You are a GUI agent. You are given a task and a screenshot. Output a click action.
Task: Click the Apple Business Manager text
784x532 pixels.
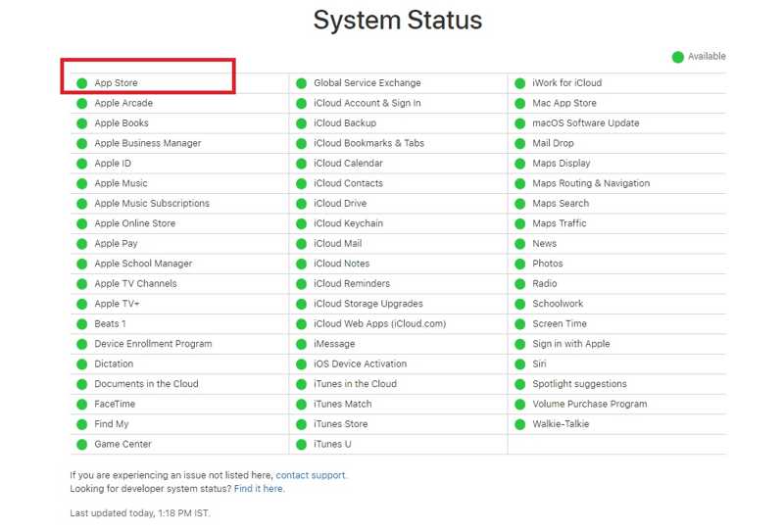click(148, 143)
